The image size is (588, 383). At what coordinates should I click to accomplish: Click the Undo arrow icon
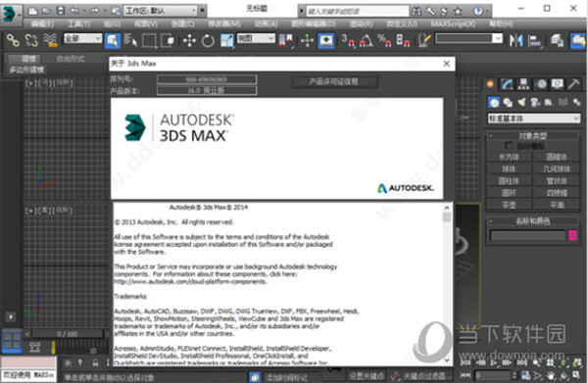tap(74, 11)
